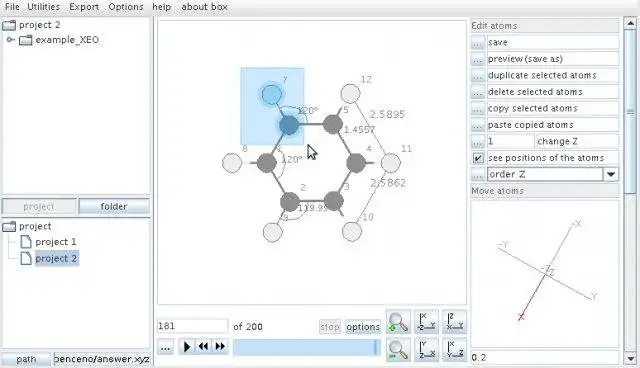
Task: Select hydrogen atom 10 in the viewer
Action: click(351, 231)
